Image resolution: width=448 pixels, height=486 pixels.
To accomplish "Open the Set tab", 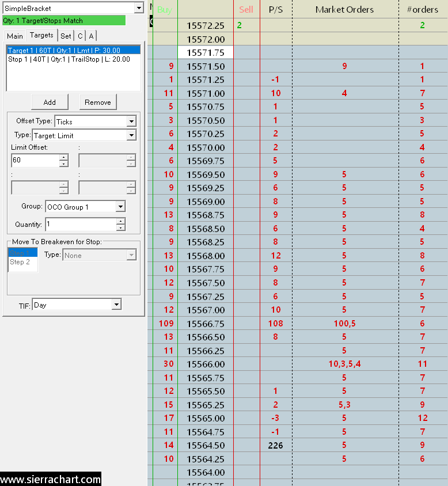I will [x=66, y=36].
